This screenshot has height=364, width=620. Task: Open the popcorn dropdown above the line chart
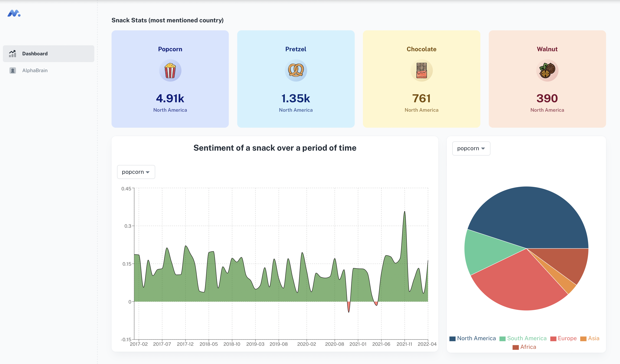(136, 172)
